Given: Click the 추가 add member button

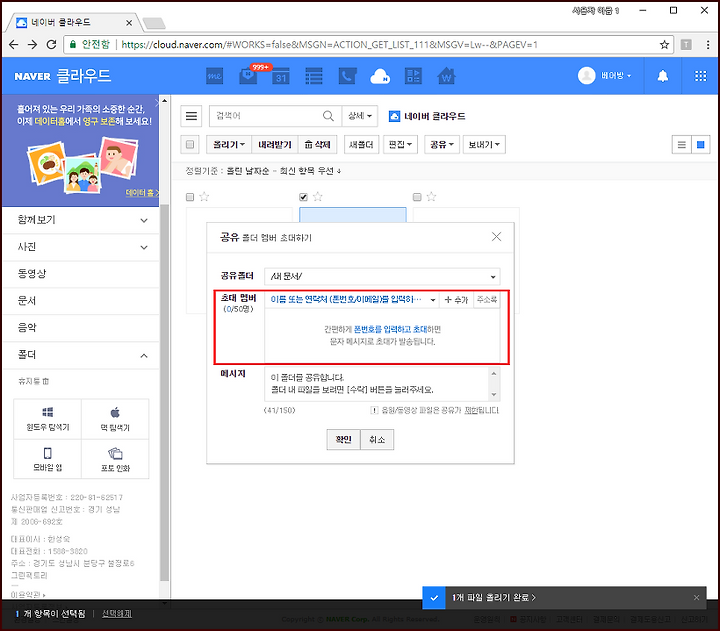Looking at the screenshot, I should point(456,300).
